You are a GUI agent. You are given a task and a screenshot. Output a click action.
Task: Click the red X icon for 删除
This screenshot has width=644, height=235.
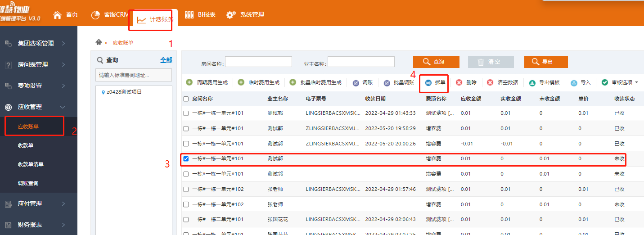coord(459,82)
